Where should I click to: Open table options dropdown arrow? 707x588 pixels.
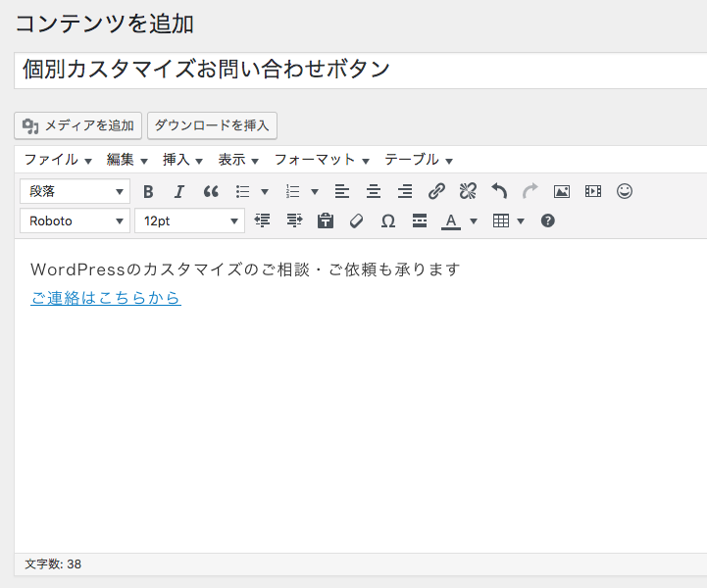click(x=521, y=221)
